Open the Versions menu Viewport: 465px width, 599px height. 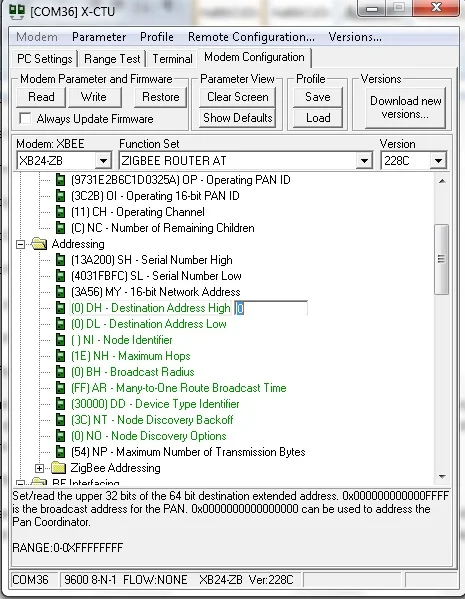point(355,37)
